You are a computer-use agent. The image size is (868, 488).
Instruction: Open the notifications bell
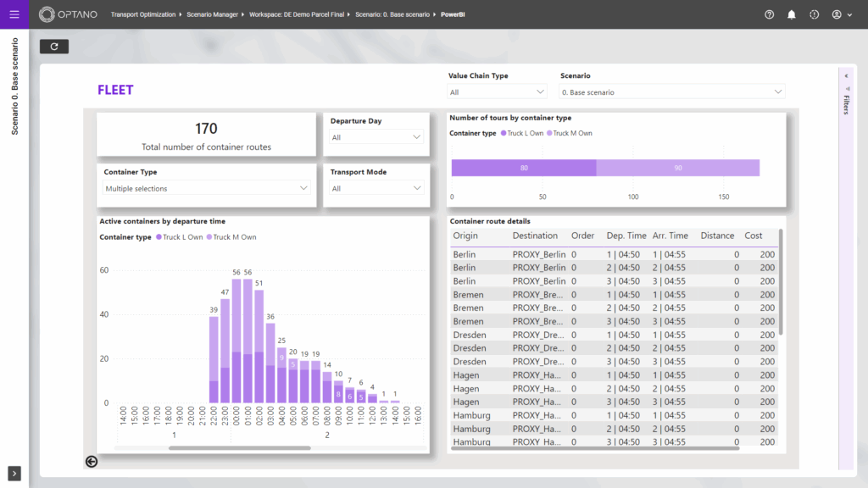coord(789,14)
